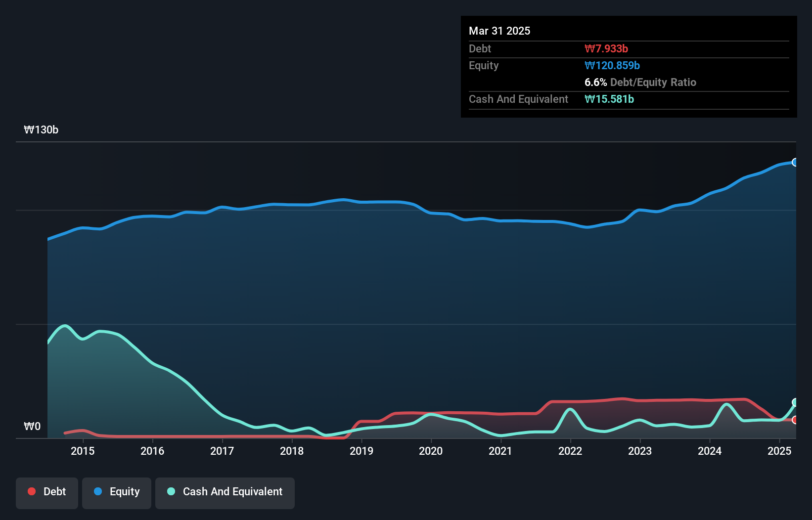Select the 2020 year label on axis
Image resolution: width=812 pixels, height=520 pixels.
pyautogui.click(x=431, y=451)
